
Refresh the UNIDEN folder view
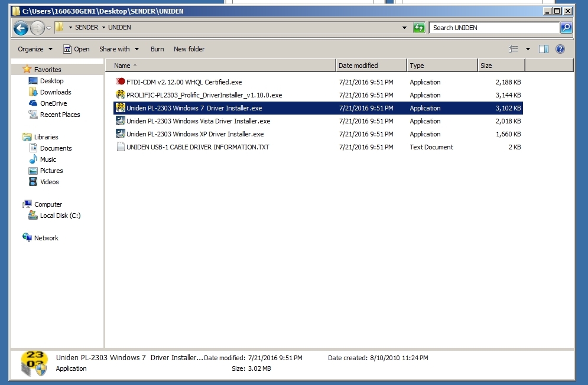tap(419, 28)
